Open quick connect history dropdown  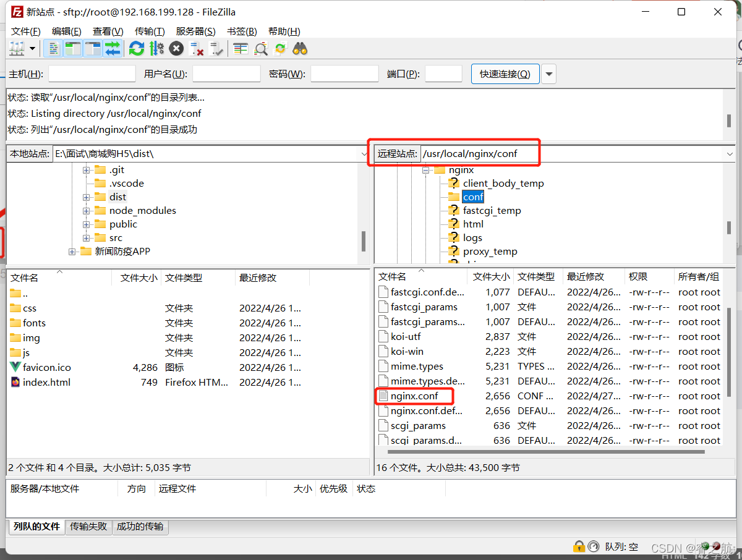point(548,74)
